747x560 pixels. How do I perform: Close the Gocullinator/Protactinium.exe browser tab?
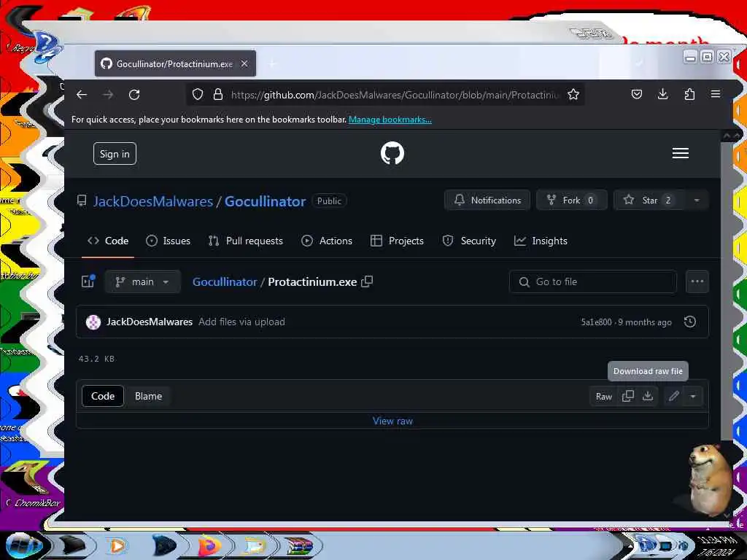click(x=244, y=63)
